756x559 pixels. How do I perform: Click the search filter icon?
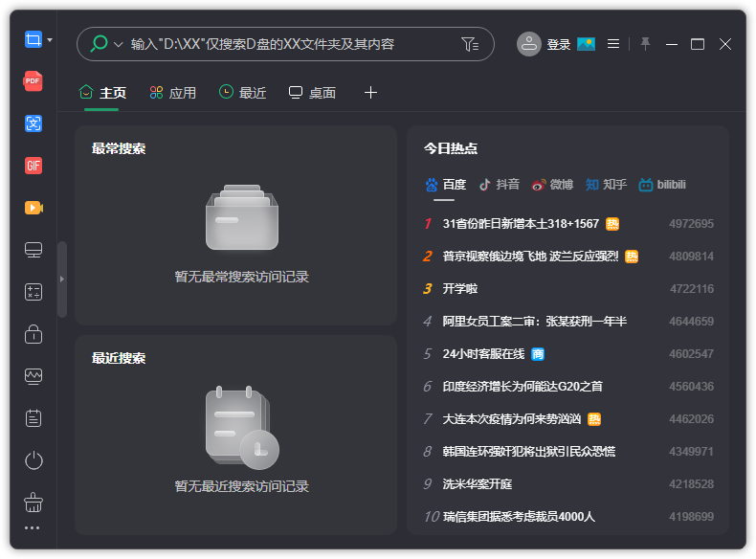point(469,44)
